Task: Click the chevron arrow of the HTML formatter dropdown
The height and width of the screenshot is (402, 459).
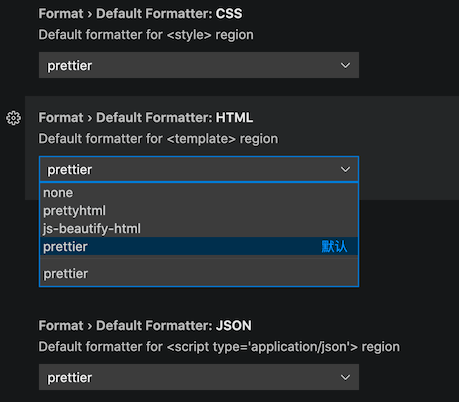Action: (345, 169)
